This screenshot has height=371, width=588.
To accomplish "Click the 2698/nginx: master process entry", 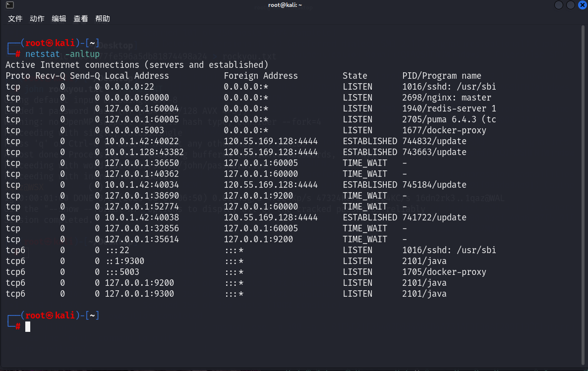I will pos(446,98).
